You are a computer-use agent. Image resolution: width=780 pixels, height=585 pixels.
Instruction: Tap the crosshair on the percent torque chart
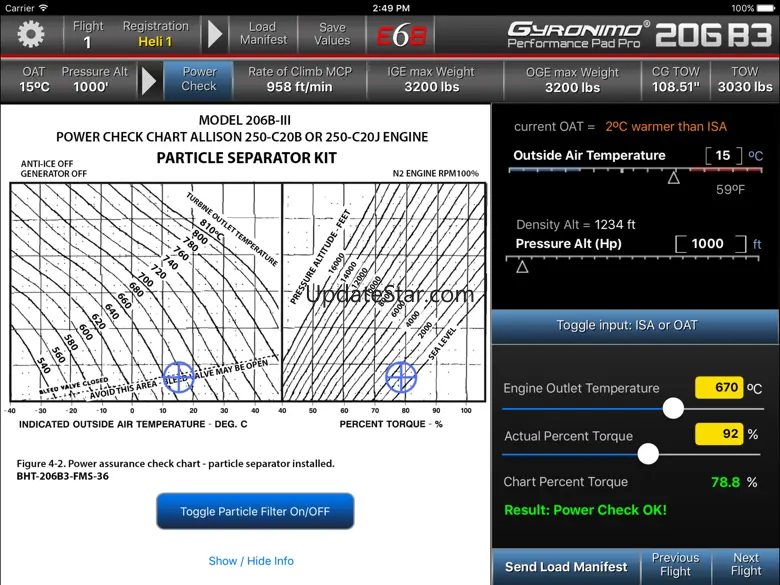401,377
